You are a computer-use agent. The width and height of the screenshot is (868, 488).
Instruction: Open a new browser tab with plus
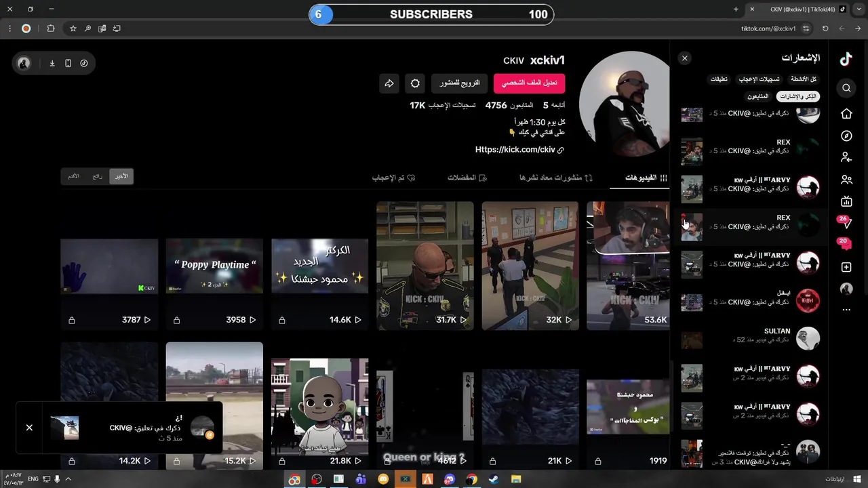point(736,9)
